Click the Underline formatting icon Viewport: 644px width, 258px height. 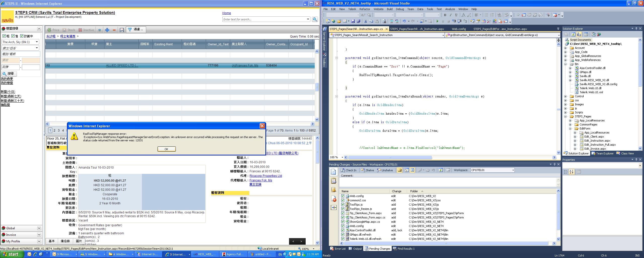(x=456, y=15)
